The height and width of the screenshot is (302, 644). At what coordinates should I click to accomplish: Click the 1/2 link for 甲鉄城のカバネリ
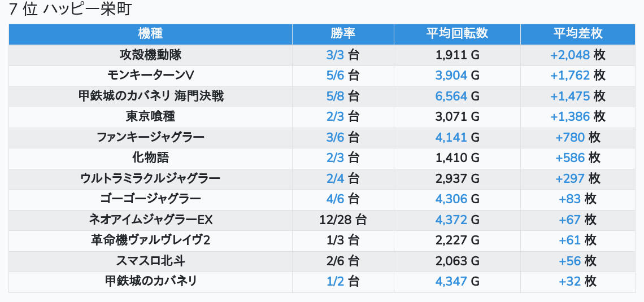tap(335, 281)
